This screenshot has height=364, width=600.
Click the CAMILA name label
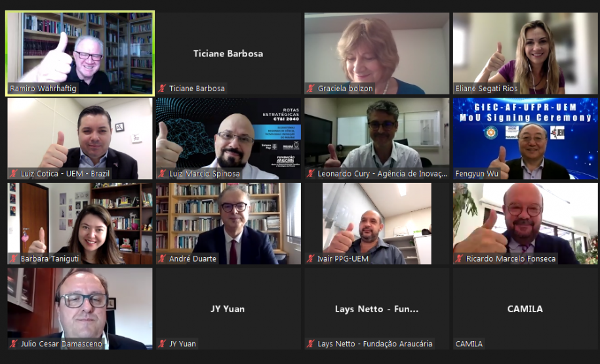[469, 344]
